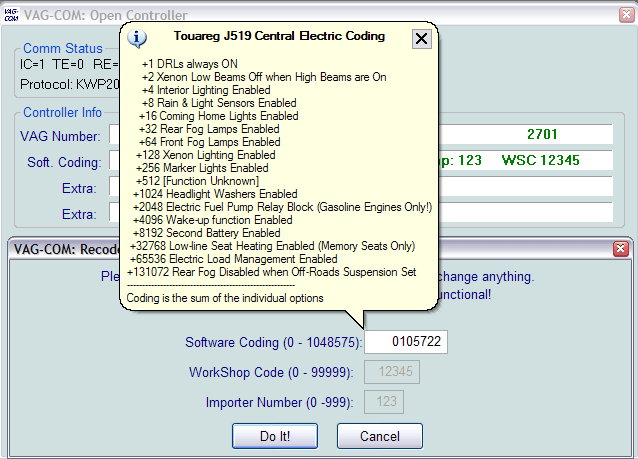Click '+4 Interior Lighting Enabled' line
Screen dimensions: 638x459
click(206, 90)
